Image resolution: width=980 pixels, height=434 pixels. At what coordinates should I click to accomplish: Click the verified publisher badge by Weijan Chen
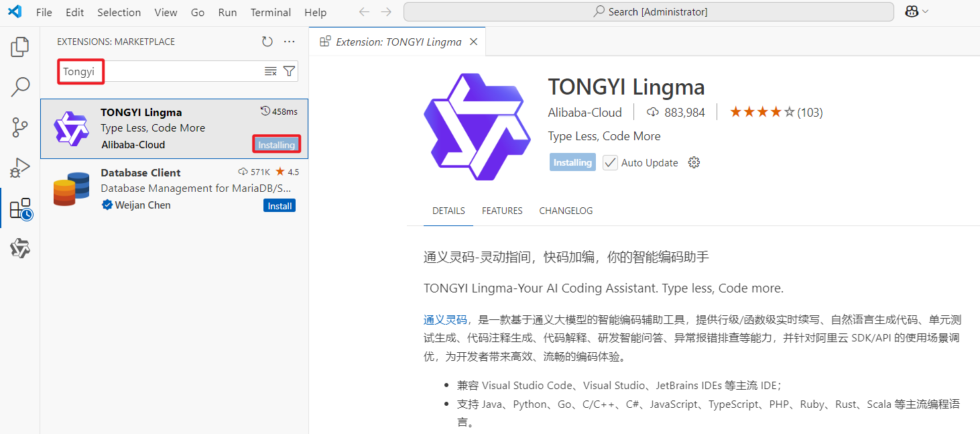click(107, 205)
